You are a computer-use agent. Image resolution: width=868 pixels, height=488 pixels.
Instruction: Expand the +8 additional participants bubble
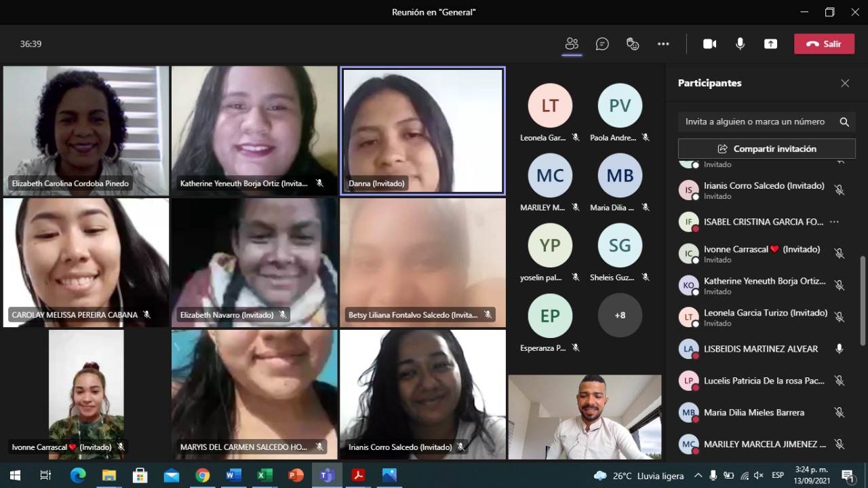coord(620,316)
